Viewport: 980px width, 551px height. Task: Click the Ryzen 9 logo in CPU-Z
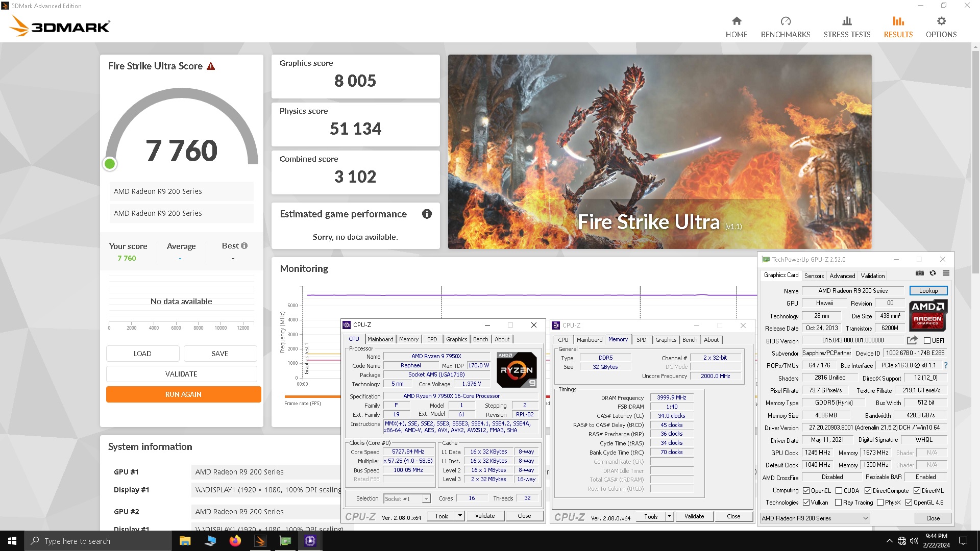(517, 369)
